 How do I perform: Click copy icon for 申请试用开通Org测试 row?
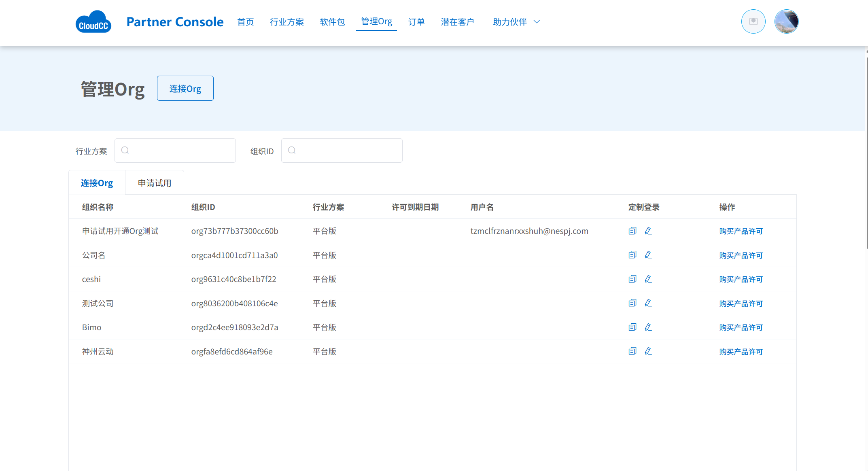click(x=632, y=231)
